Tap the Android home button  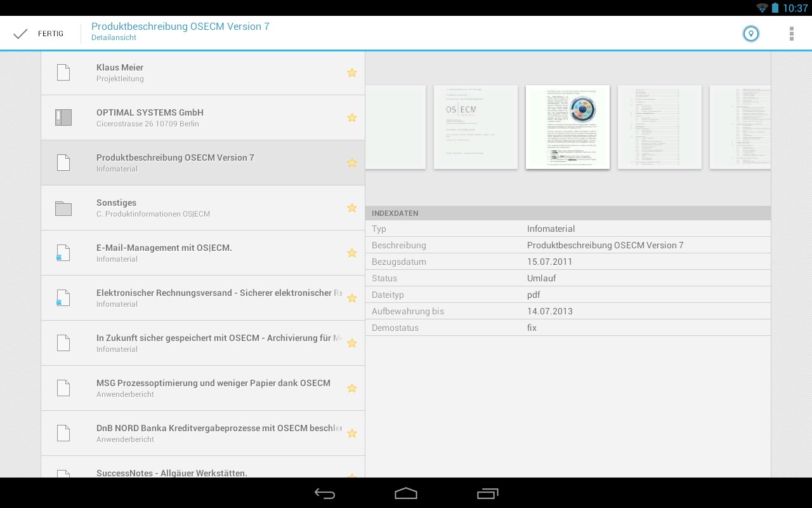pos(406,493)
